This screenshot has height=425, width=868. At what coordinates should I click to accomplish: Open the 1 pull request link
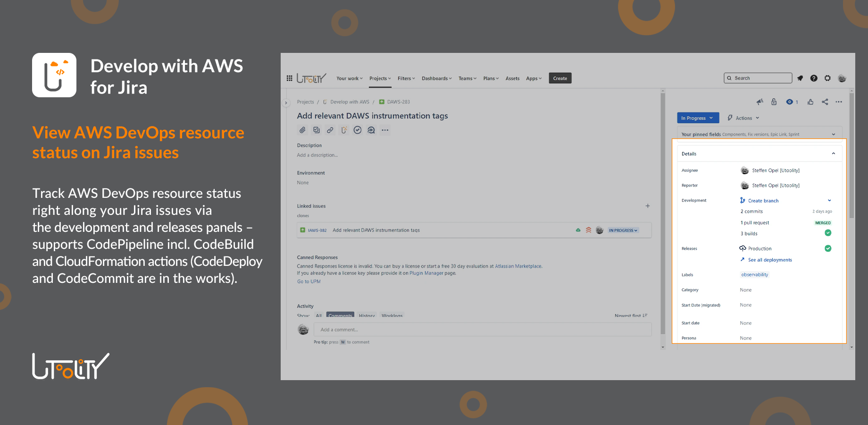point(755,223)
